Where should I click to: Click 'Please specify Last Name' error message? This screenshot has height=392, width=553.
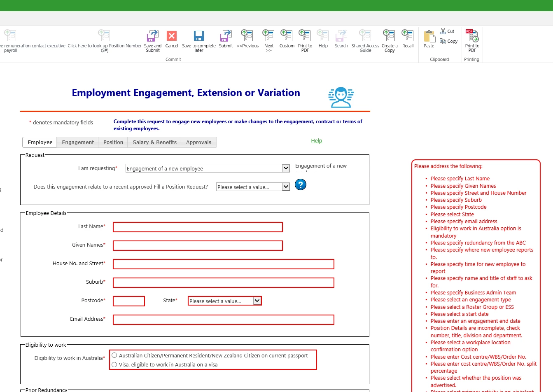460,179
